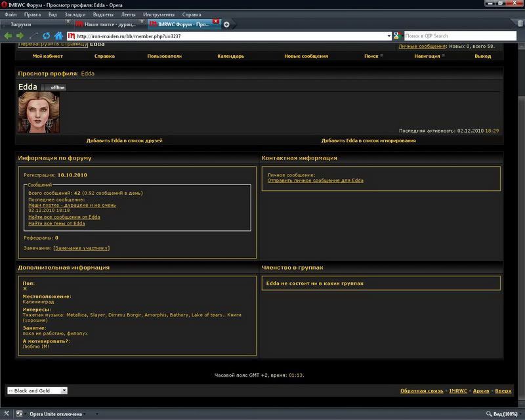Click the zoom magnifier Вид (100%)
The width and height of the screenshot is (525, 420).
[501, 414]
